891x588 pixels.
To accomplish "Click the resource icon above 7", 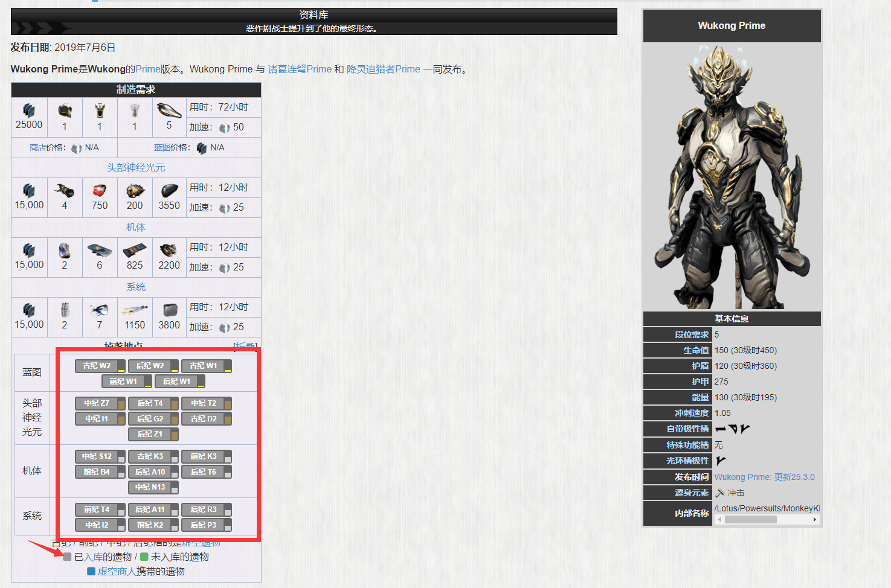I will 100,310.
